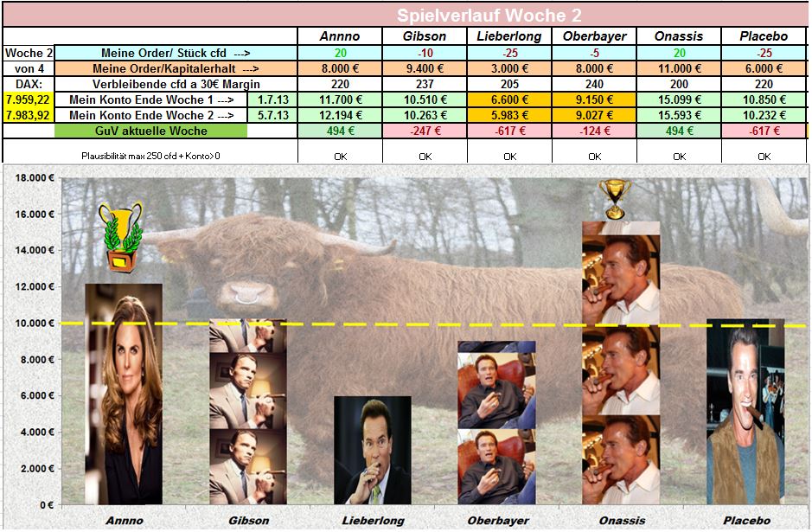Select Oberbayer's order quantity -5
The height and width of the screenshot is (532, 812).
click(594, 53)
